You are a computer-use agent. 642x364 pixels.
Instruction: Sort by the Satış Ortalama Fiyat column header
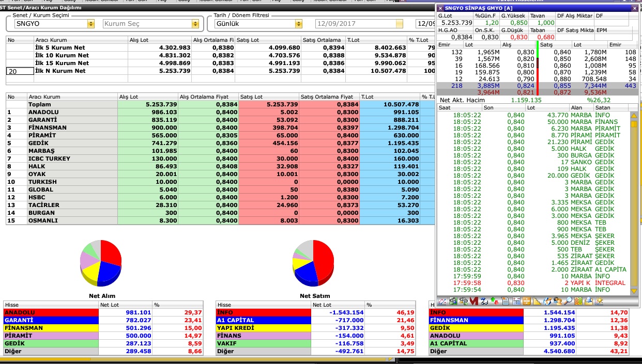pyautogui.click(x=329, y=97)
